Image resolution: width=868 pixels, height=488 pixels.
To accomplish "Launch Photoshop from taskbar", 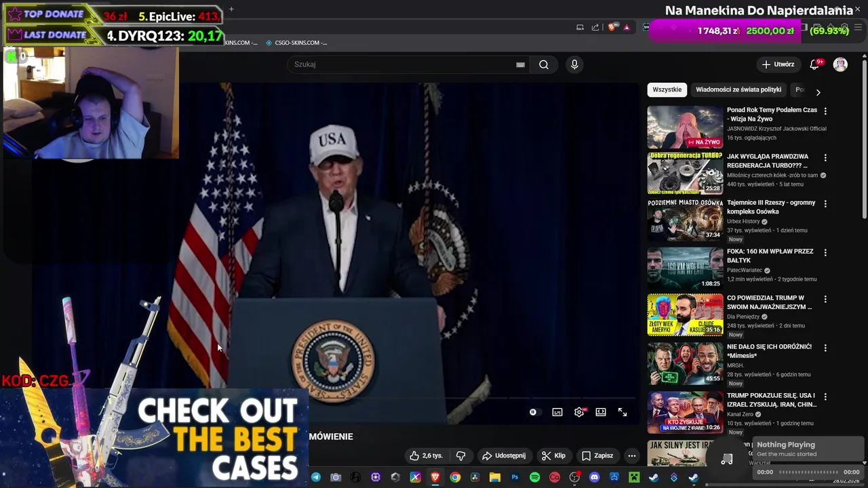I will coord(515,477).
